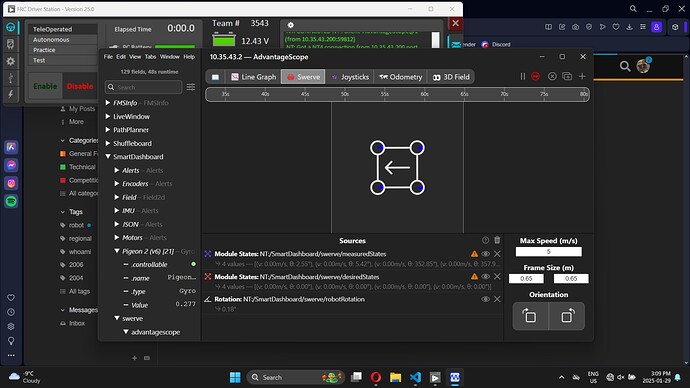The height and width of the screenshot is (388, 690).
Task: Expand the Motors entry under SmartDashboard
Action: [x=117, y=238]
